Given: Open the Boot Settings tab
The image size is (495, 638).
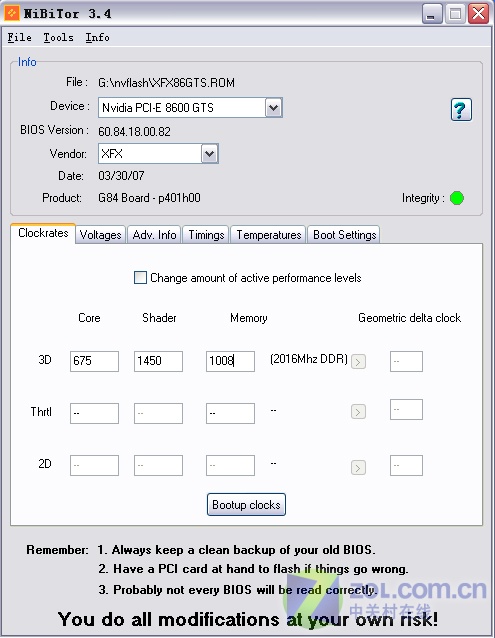Looking at the screenshot, I should (344, 235).
